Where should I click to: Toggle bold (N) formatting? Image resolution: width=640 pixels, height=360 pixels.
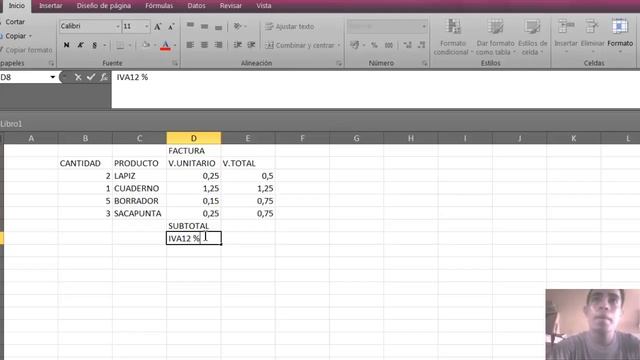click(67, 45)
